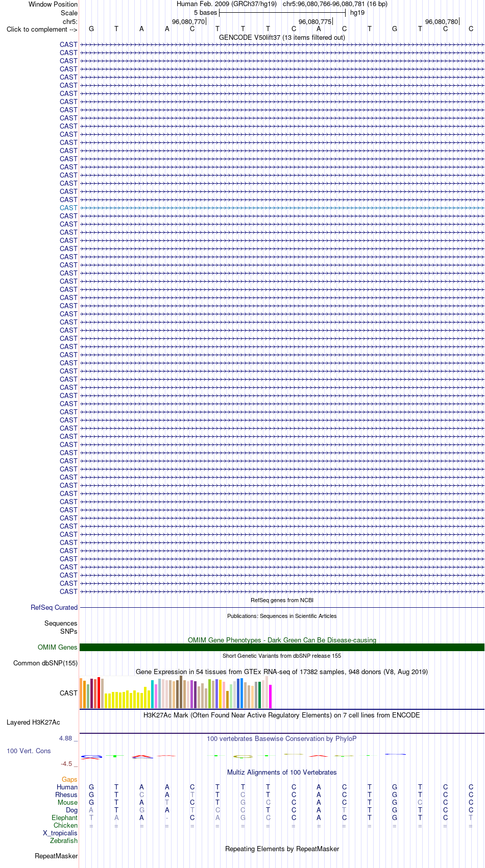Click the '100 Vert. Cons' label

click(29, 751)
